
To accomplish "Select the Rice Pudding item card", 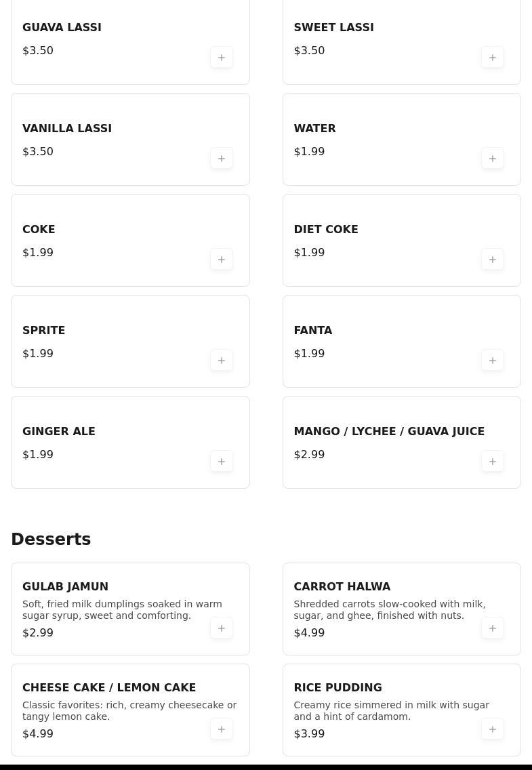I will tap(401, 710).
